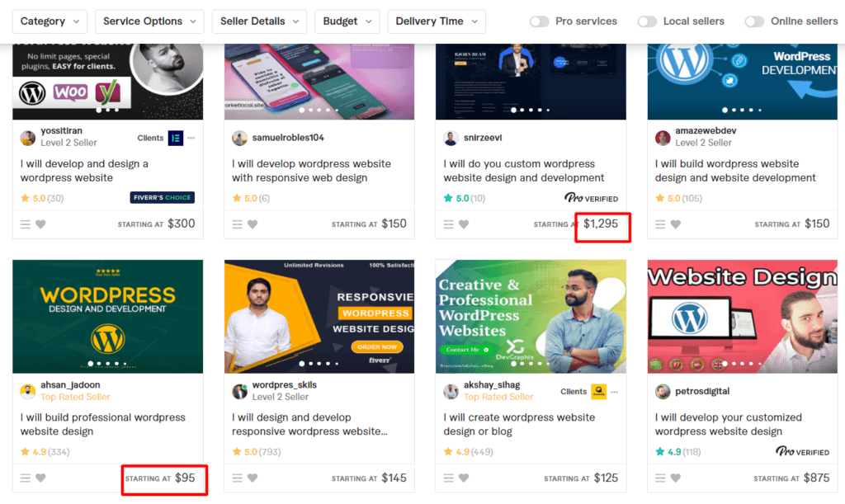Expand the Budget filter dropdown

click(x=347, y=21)
